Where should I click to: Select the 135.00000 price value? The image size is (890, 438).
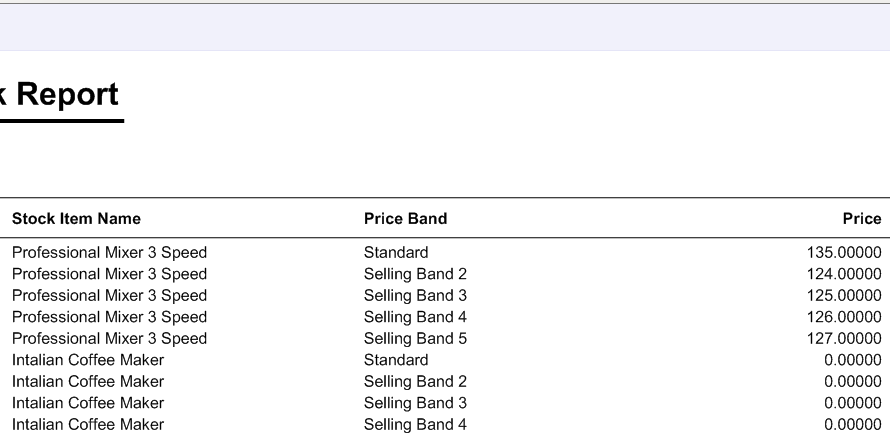coord(844,252)
